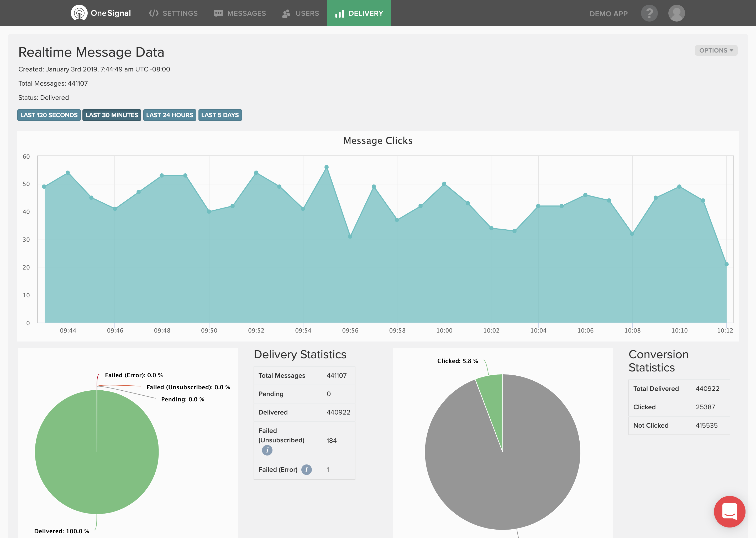
Task: Click the Not Clicked value 415535
Action: (x=706, y=425)
